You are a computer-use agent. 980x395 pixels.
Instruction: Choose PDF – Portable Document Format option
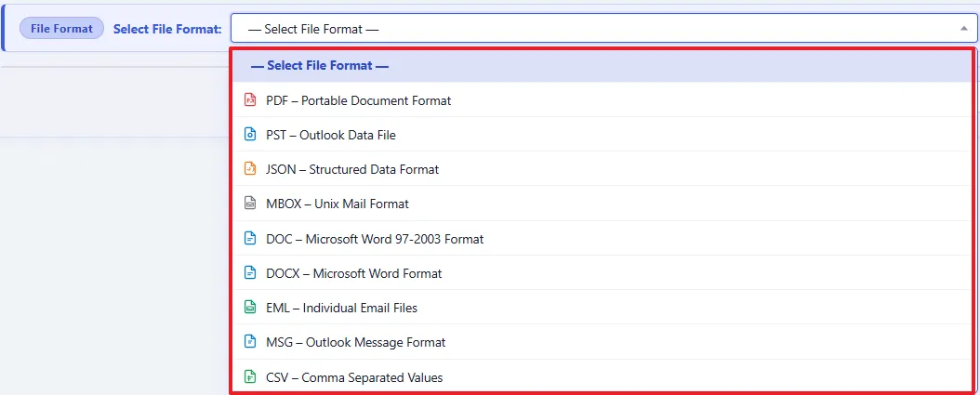[603, 100]
